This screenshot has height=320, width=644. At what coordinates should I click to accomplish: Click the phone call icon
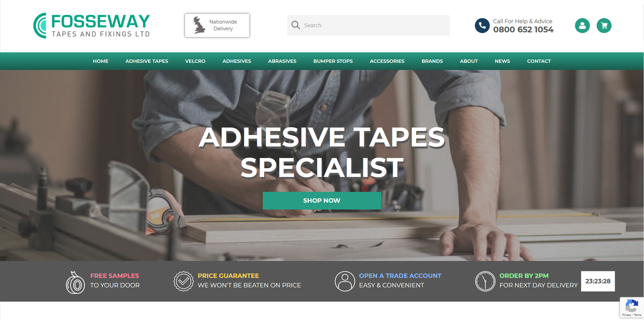pyautogui.click(x=482, y=25)
